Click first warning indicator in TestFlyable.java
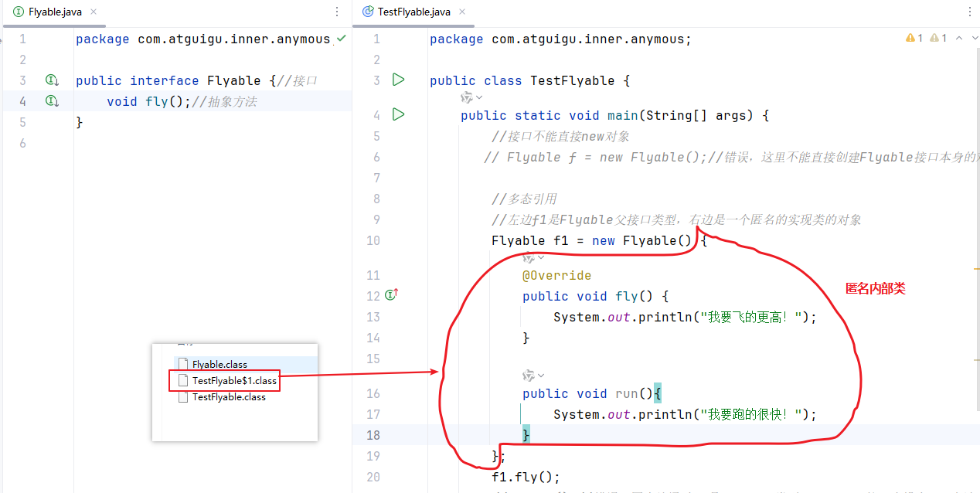This screenshot has height=493, width=980. pyautogui.click(x=914, y=38)
